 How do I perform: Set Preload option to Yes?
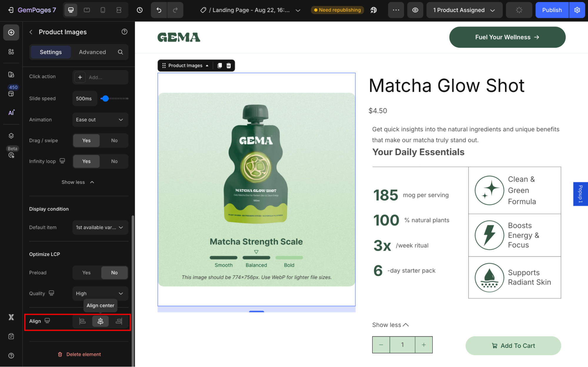click(86, 273)
